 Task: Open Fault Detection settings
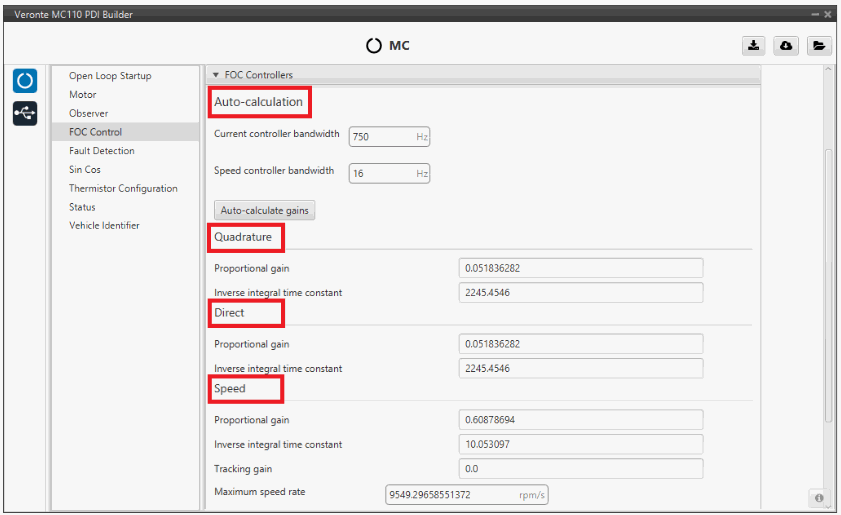tap(101, 151)
